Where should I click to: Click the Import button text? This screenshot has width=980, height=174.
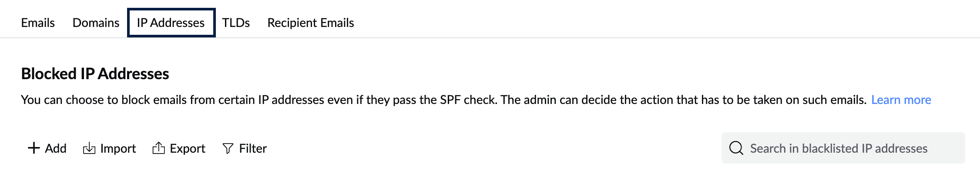[x=118, y=148]
